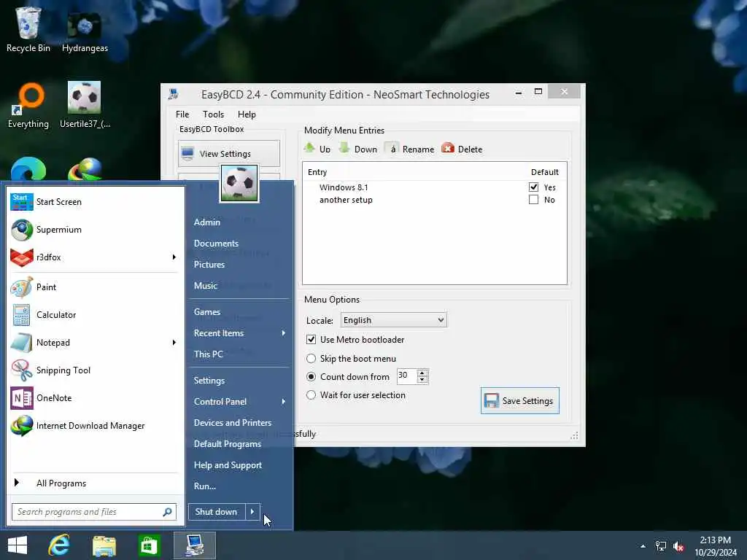The width and height of the screenshot is (747, 560).
Task: Open Internet Explorer from taskbar
Action: click(59, 545)
